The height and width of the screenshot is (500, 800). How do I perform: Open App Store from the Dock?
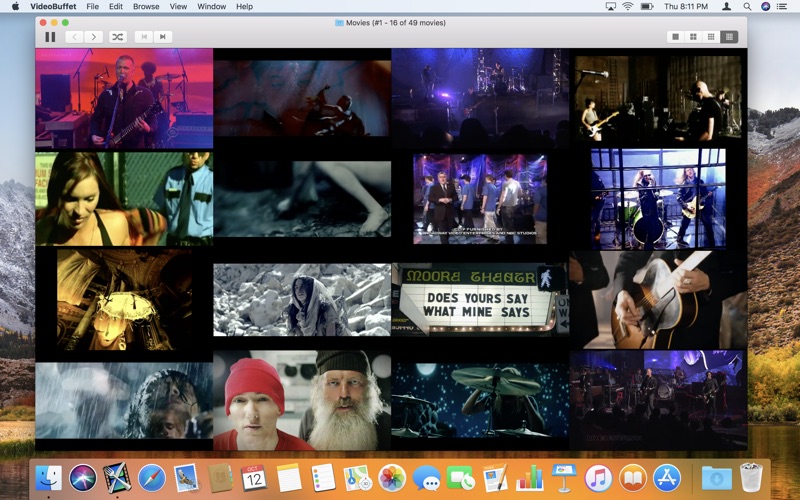click(666, 478)
